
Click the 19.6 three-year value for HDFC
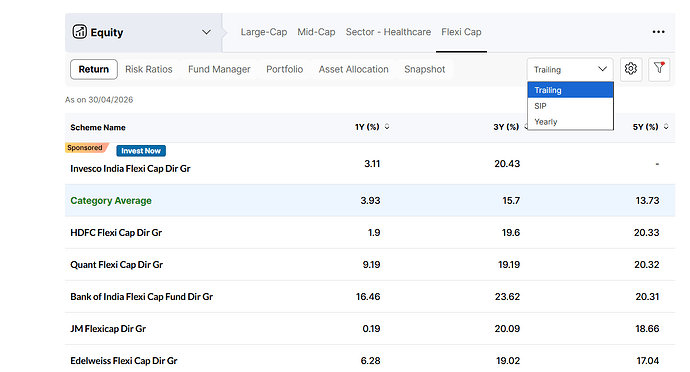pos(511,232)
